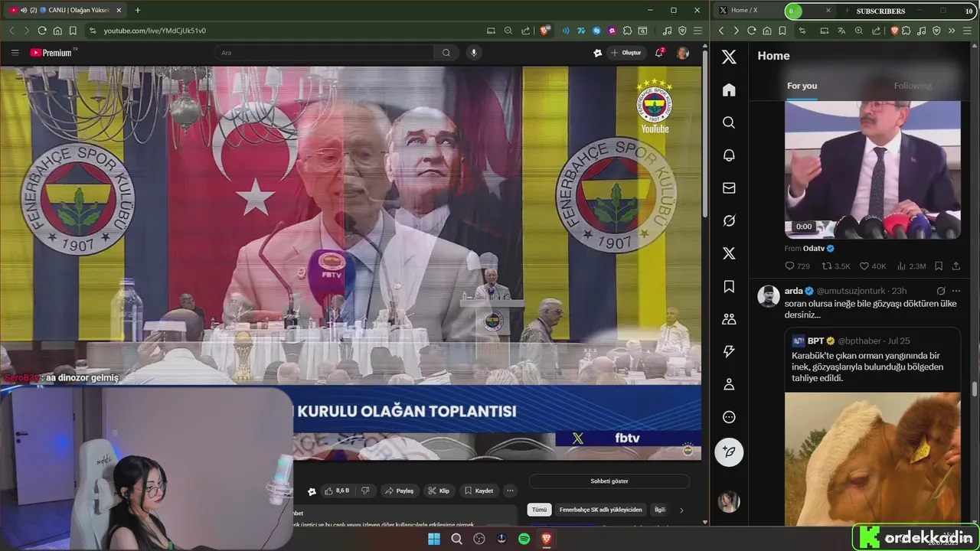
Task: Open extensions puzzle icon in YouTube window
Action: click(x=627, y=31)
